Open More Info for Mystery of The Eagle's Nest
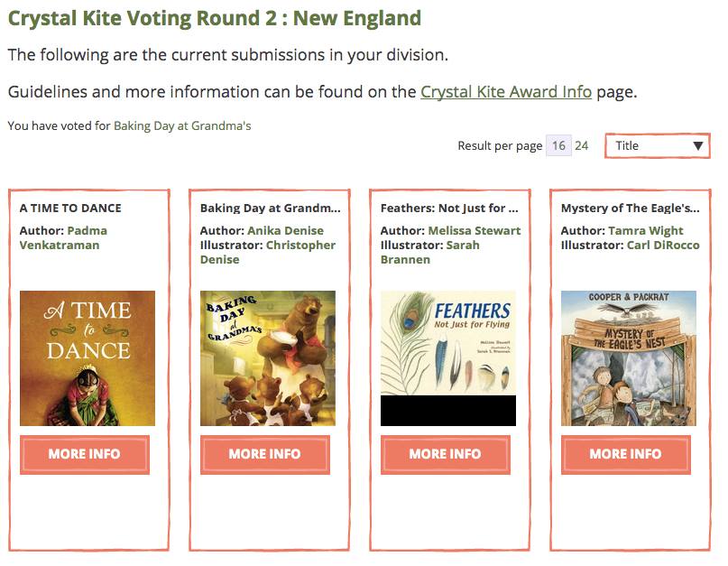 pos(626,454)
